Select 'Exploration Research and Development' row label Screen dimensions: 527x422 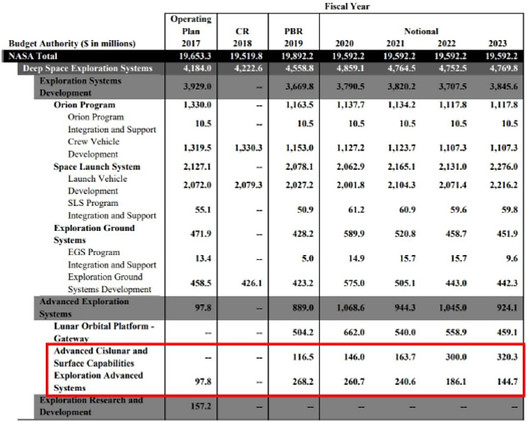click(x=91, y=406)
